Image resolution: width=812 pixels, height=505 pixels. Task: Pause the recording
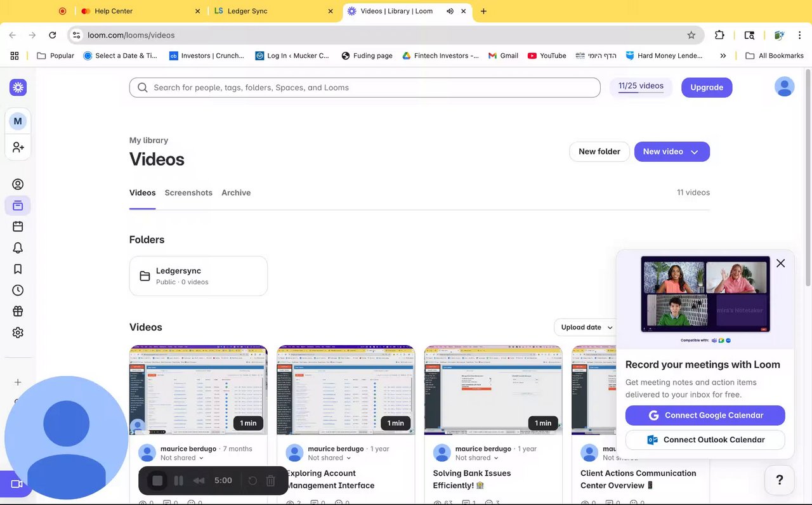(x=179, y=481)
